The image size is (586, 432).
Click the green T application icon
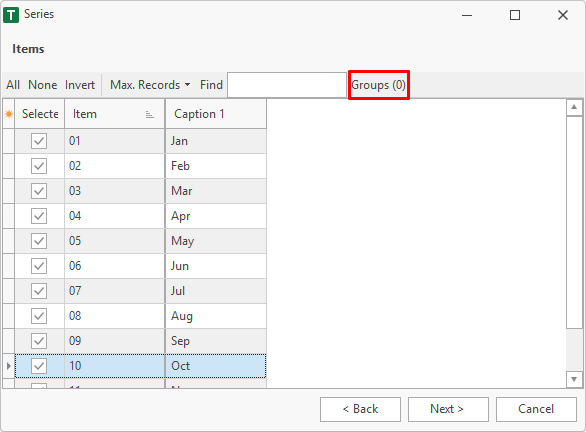tap(11, 15)
